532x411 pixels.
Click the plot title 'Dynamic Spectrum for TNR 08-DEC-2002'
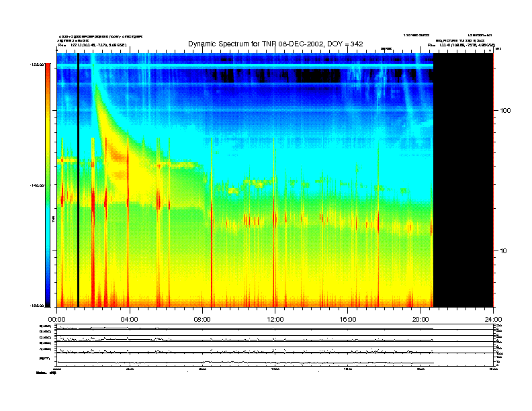(275, 44)
